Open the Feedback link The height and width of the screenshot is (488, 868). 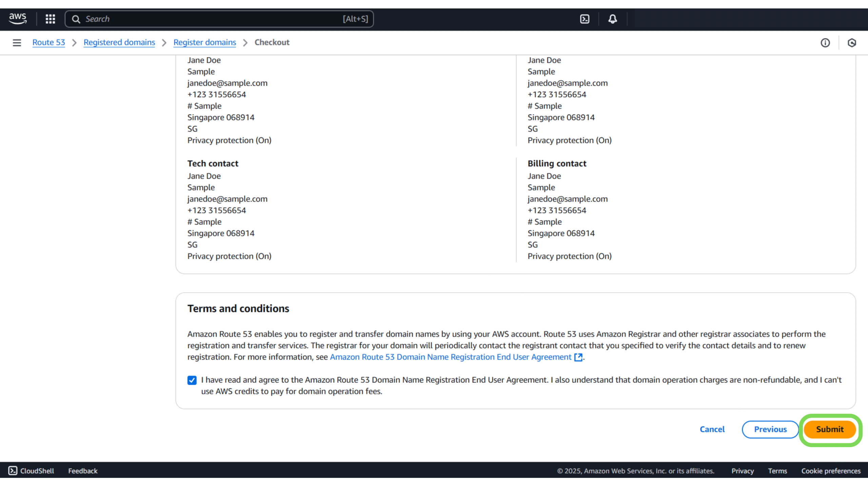[x=83, y=471]
